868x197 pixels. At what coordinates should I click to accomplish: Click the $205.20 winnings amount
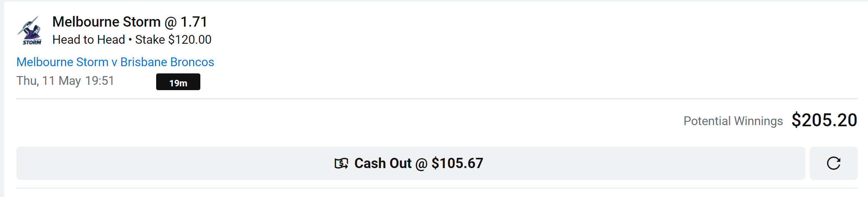point(824,120)
